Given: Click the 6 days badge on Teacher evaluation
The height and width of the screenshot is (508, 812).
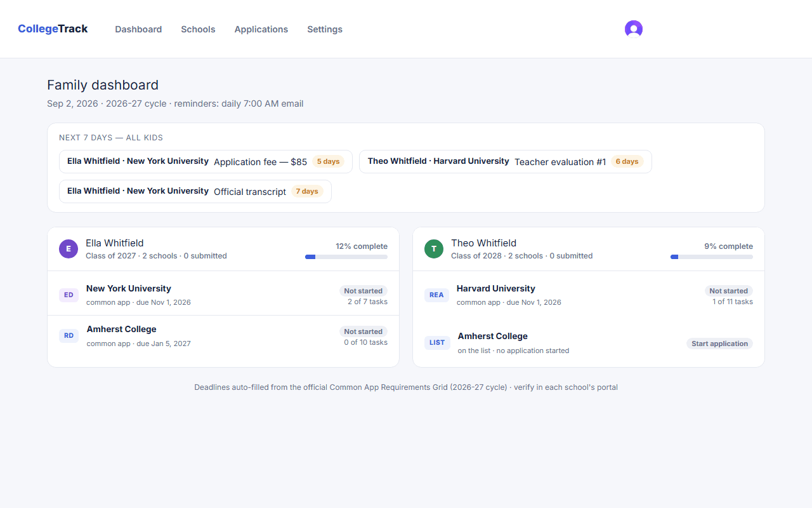Looking at the screenshot, I should click(x=627, y=161).
